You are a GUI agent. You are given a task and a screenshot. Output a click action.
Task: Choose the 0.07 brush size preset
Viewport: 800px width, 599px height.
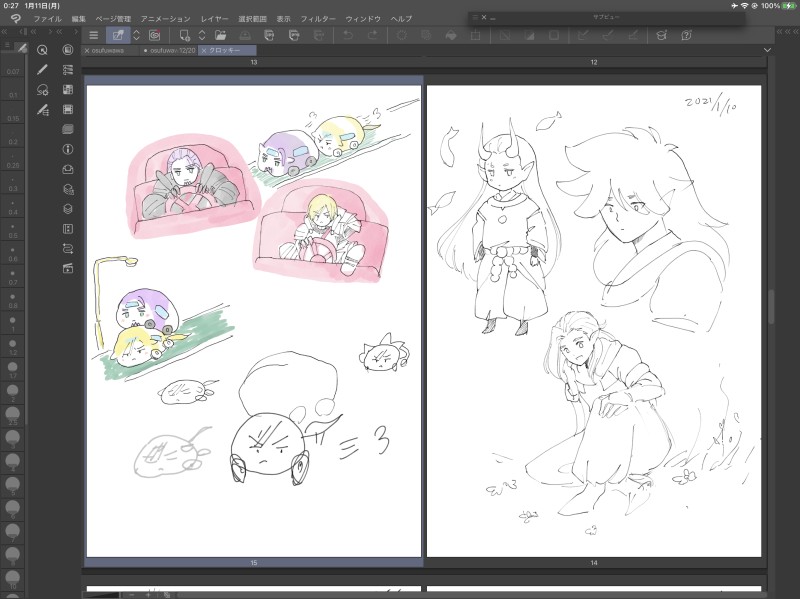13,67
